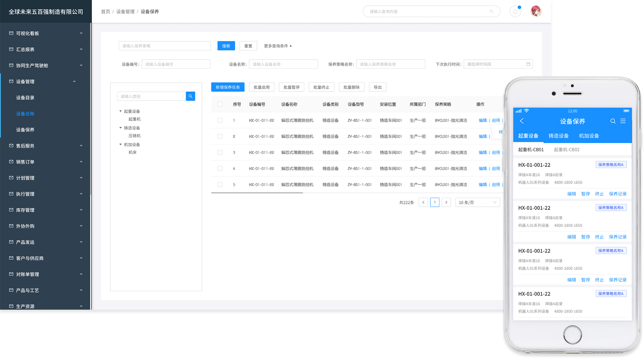Tick the checkbox for row 3

[x=220, y=153]
